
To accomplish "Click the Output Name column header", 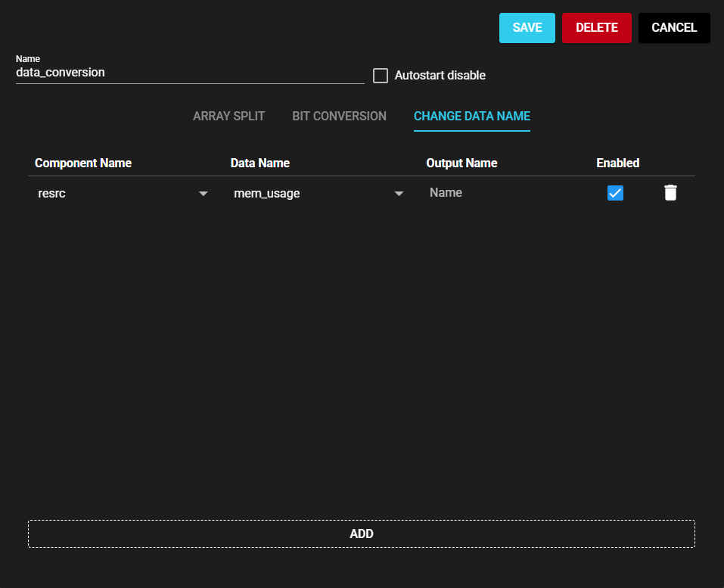I will click(x=461, y=163).
